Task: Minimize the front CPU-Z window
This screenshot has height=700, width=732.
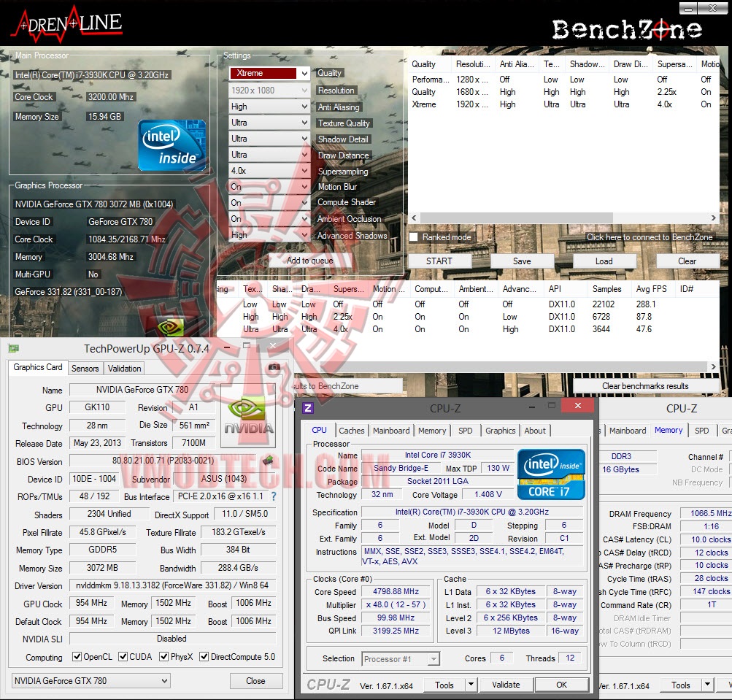Action: tap(532, 407)
